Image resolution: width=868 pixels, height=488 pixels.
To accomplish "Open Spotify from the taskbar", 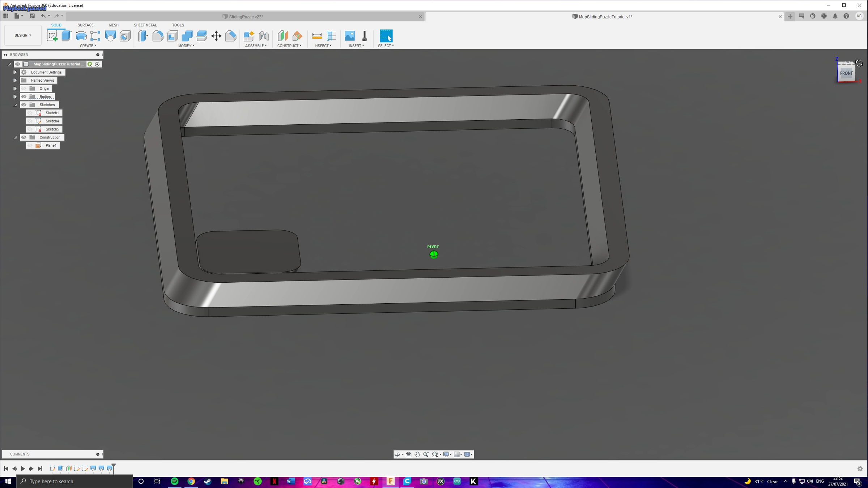I will 174,481.
